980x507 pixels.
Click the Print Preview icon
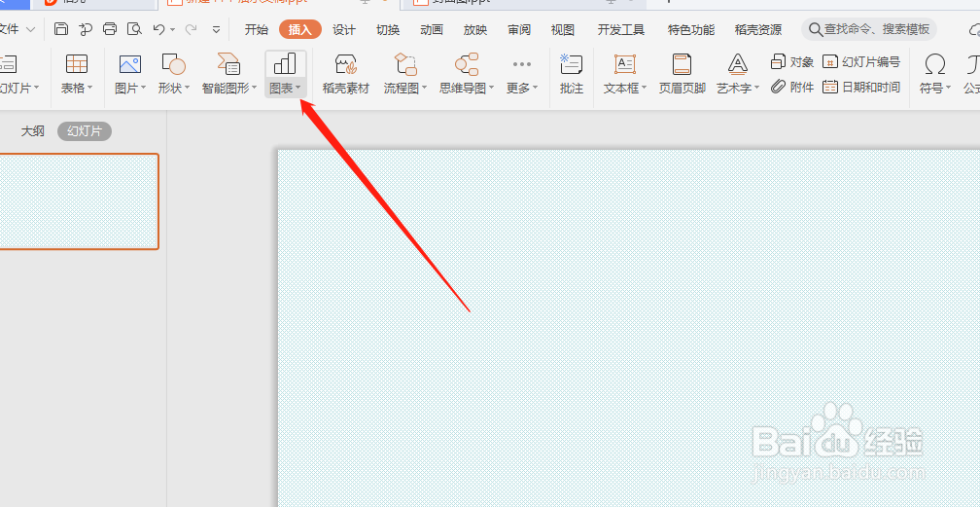pyautogui.click(x=134, y=29)
